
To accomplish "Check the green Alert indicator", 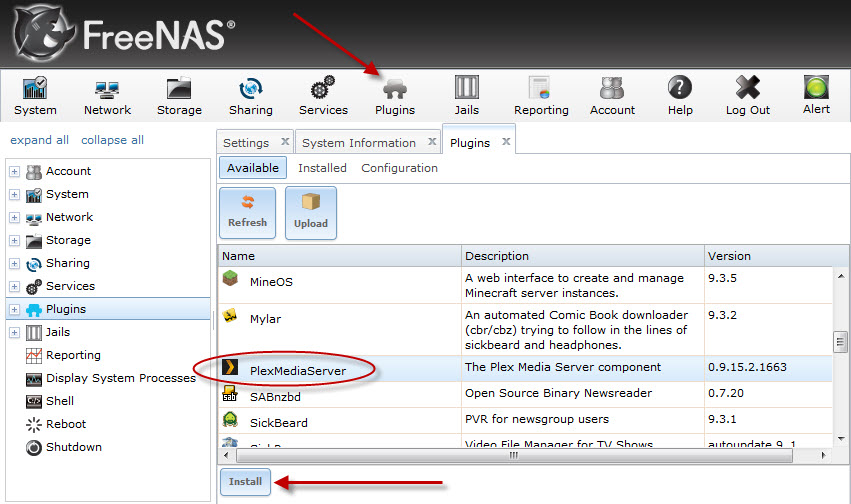I will pos(816,87).
